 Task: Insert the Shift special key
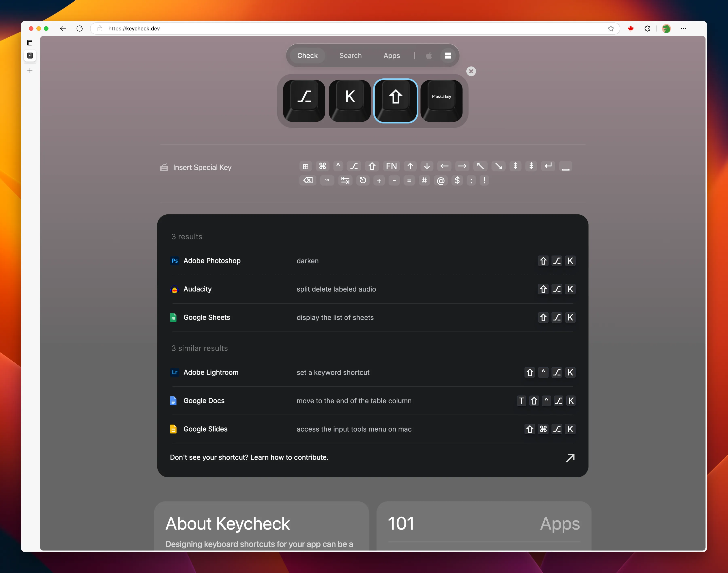click(x=372, y=166)
